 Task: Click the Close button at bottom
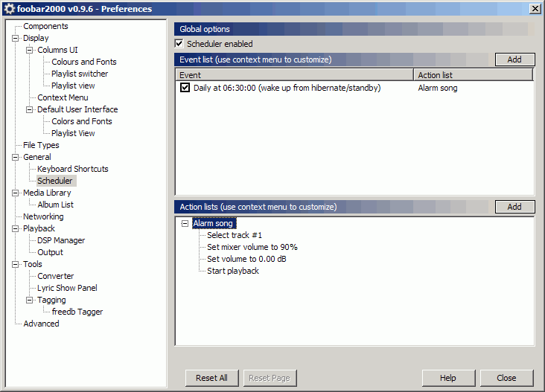coord(506,378)
